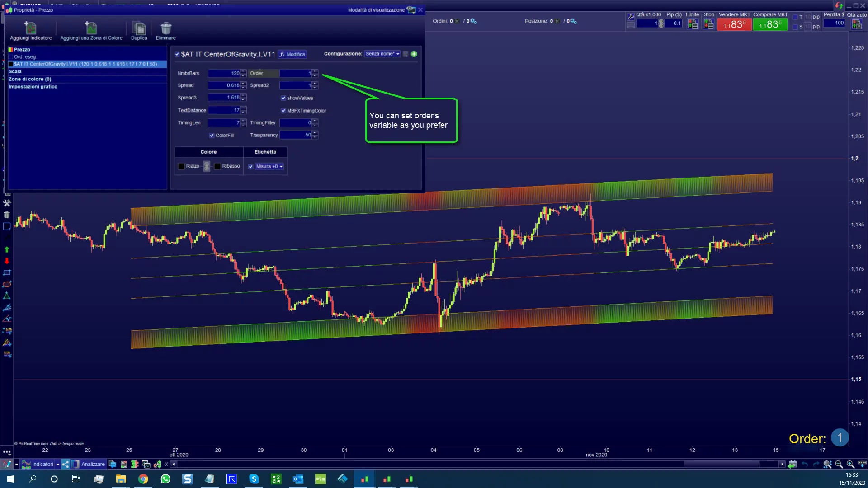Open the Indicatori dropdown arrow
This screenshot has width=868, height=488.
(x=58, y=465)
